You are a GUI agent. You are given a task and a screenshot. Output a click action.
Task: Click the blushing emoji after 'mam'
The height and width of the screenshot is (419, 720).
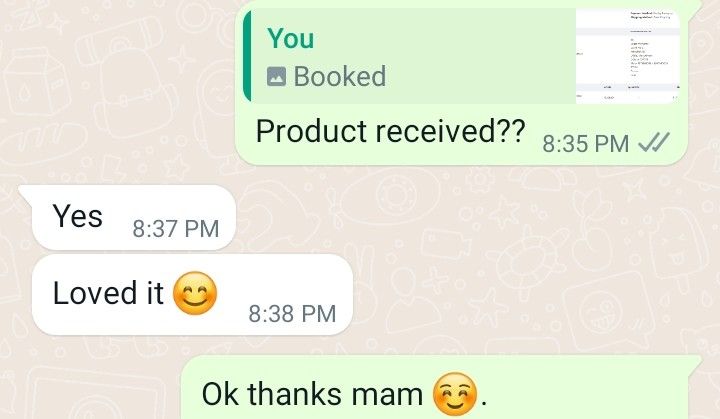[x=456, y=394]
